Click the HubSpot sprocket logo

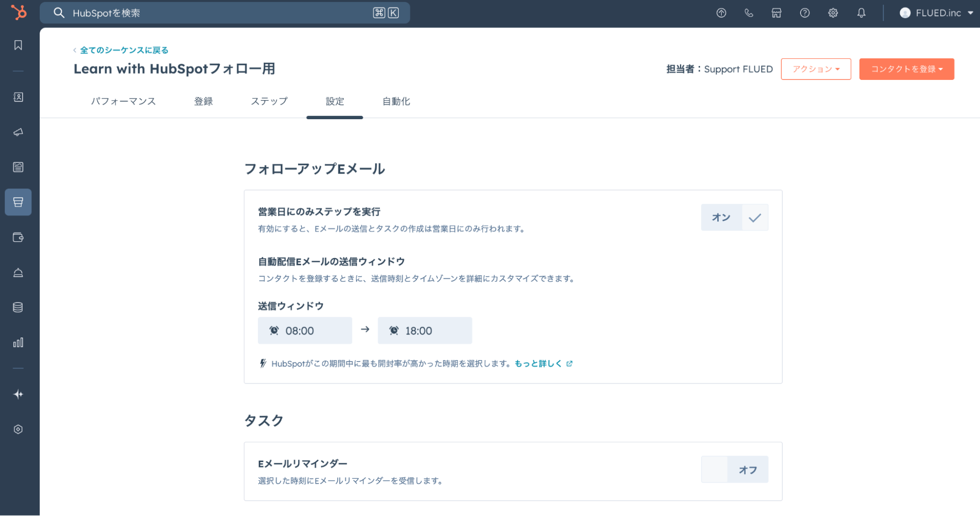pos(19,12)
